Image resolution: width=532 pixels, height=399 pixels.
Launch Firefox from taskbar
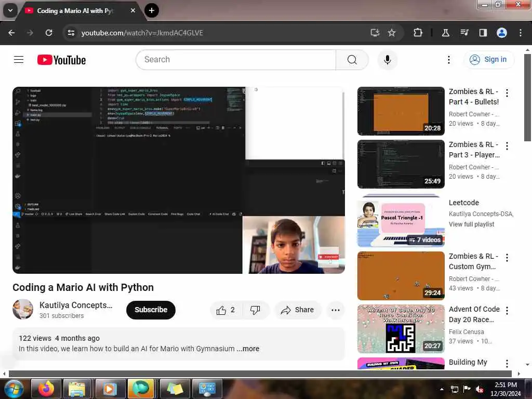click(x=46, y=389)
